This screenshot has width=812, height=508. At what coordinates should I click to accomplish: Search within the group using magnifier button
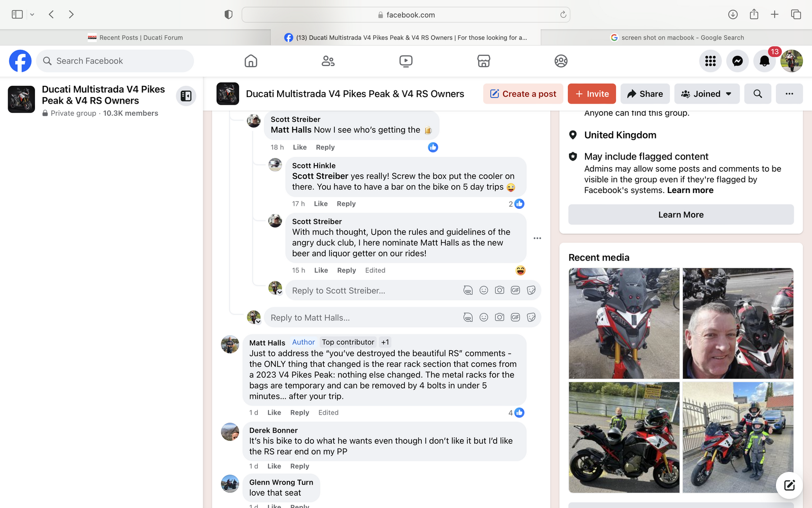click(x=758, y=94)
